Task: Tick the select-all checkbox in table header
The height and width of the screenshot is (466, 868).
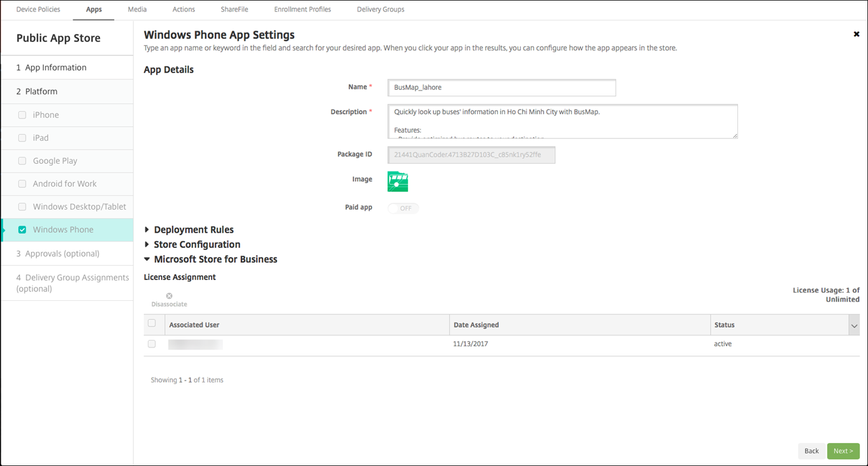Action: pos(152,323)
